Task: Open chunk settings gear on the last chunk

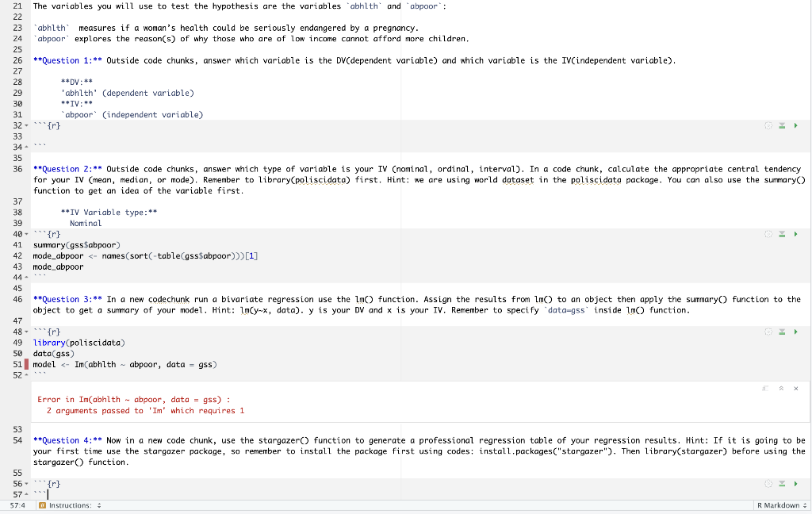Action: [x=768, y=484]
